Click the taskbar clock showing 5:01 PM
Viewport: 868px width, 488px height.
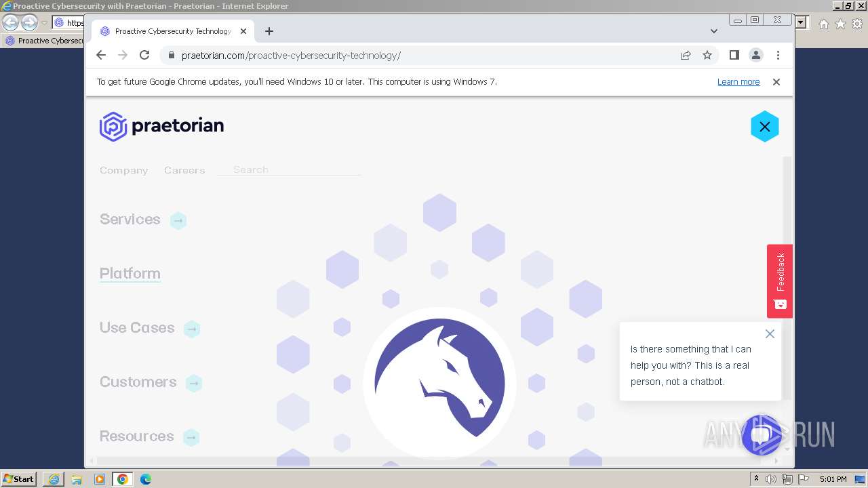[833, 479]
